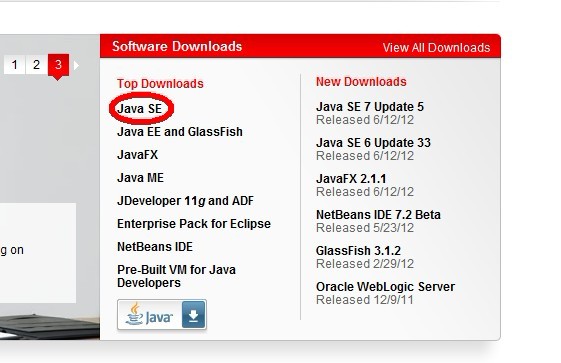
Task: Open JDeveloper 11g and ADF link
Action: coord(185,201)
